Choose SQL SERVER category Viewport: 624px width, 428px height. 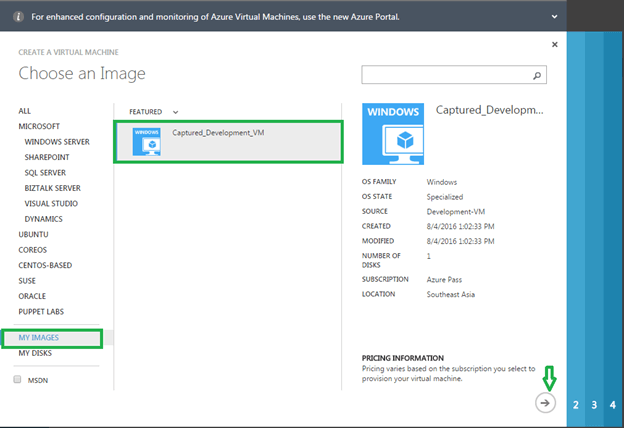pos(45,173)
